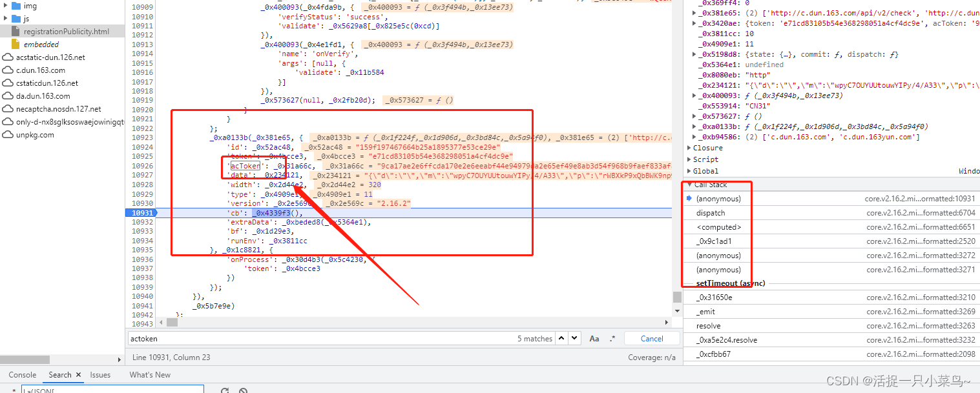Image resolution: width=980 pixels, height=393 pixels.
Task: Click the acstatic-dun.126.net cloud icon
Action: [8, 57]
